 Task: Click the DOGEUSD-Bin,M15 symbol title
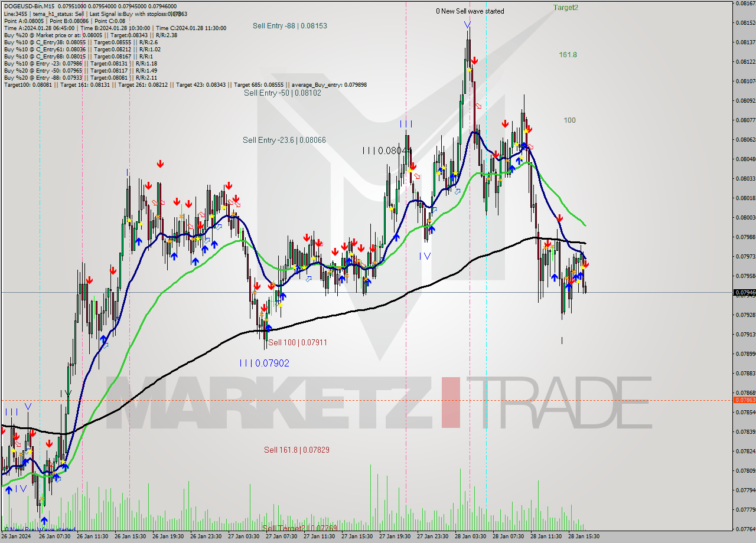(x=28, y=6)
